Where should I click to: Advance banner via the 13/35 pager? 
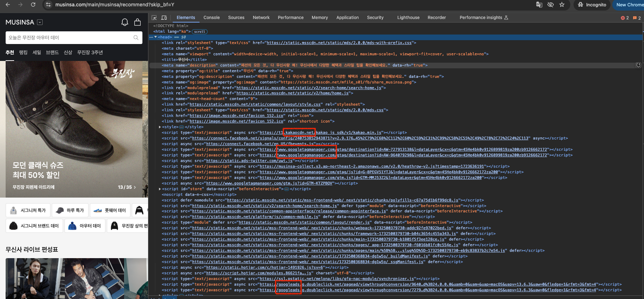point(127,187)
